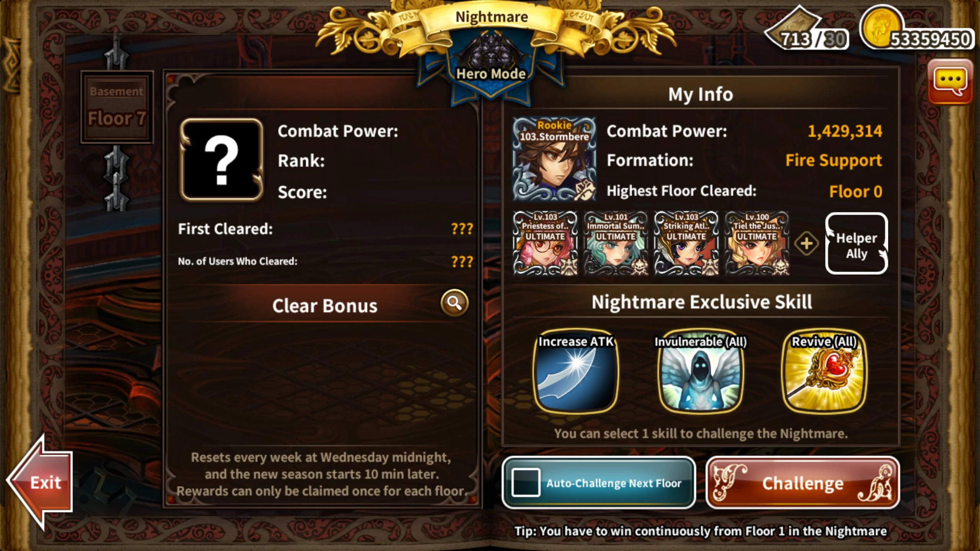The image size is (980, 551).
Task: Click the Challenge button
Action: [802, 483]
